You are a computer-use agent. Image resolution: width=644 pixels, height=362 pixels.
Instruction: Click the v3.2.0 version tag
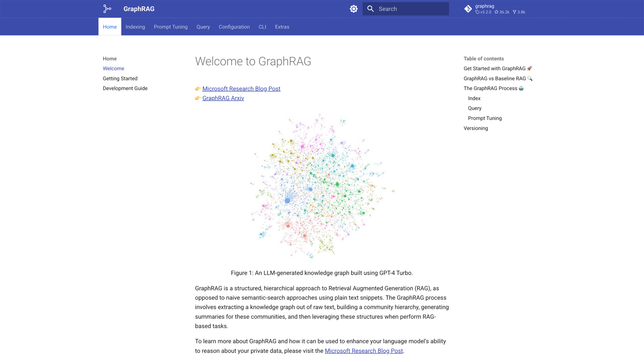click(x=483, y=12)
